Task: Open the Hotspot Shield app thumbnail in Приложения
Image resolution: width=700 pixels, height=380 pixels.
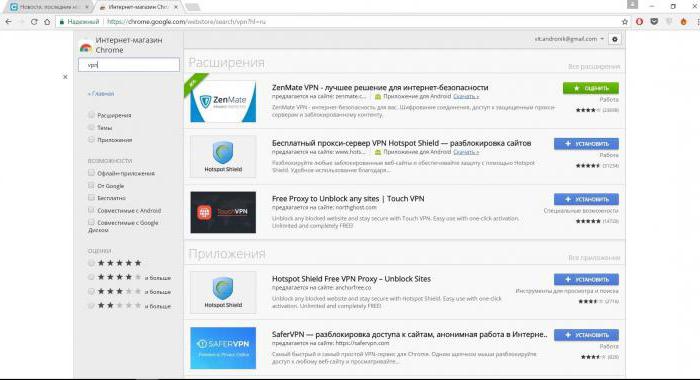Action: 223,292
